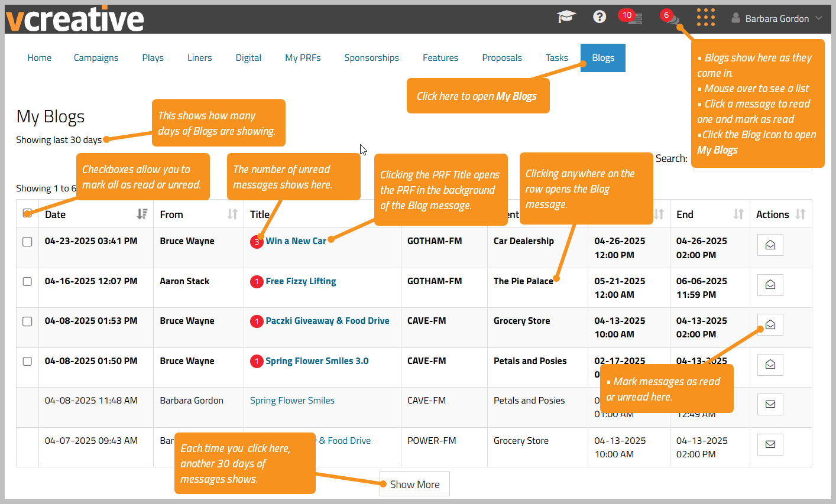Image resolution: width=836 pixels, height=504 pixels.
Task: Select the checkbox for Paczki Giveaway row
Action: coord(27,321)
